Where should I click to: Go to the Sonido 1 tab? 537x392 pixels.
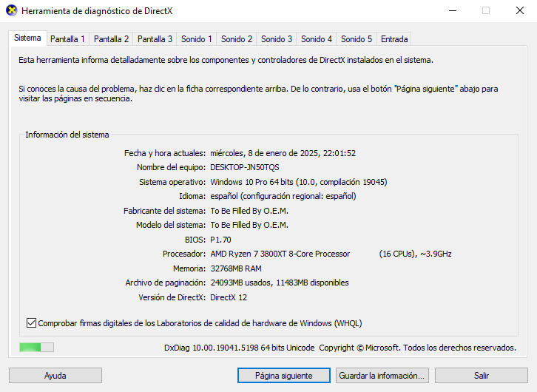pyautogui.click(x=197, y=39)
